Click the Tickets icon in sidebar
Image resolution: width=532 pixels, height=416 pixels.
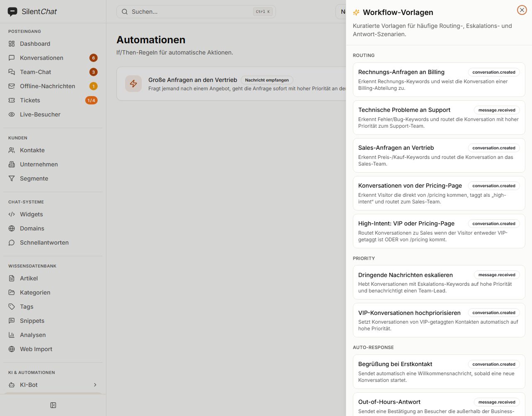[x=12, y=100]
